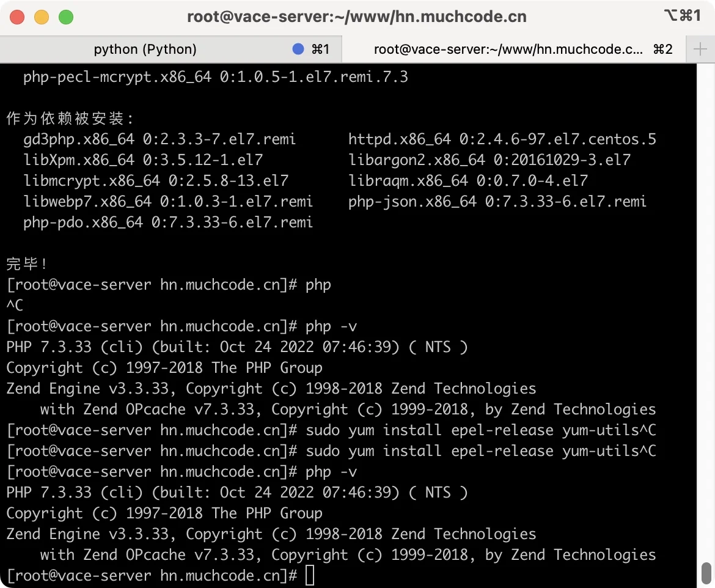The height and width of the screenshot is (588, 715).
Task: Click the ^C interrupt line
Action: tap(15, 305)
